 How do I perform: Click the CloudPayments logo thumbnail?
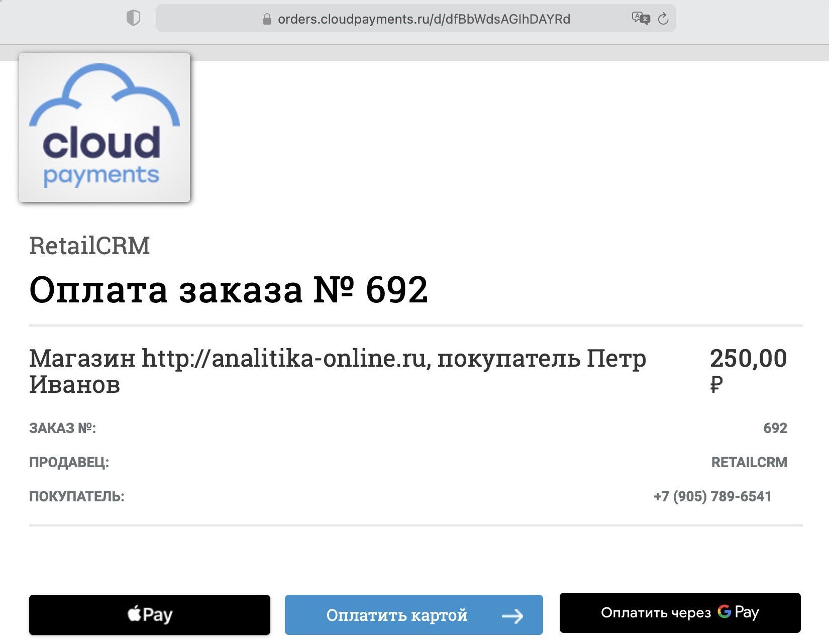click(x=105, y=128)
